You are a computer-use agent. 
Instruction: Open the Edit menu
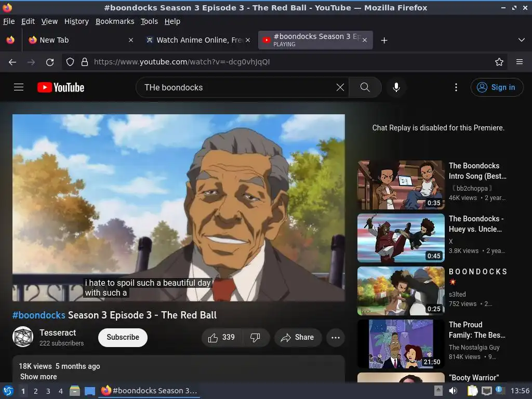point(28,21)
